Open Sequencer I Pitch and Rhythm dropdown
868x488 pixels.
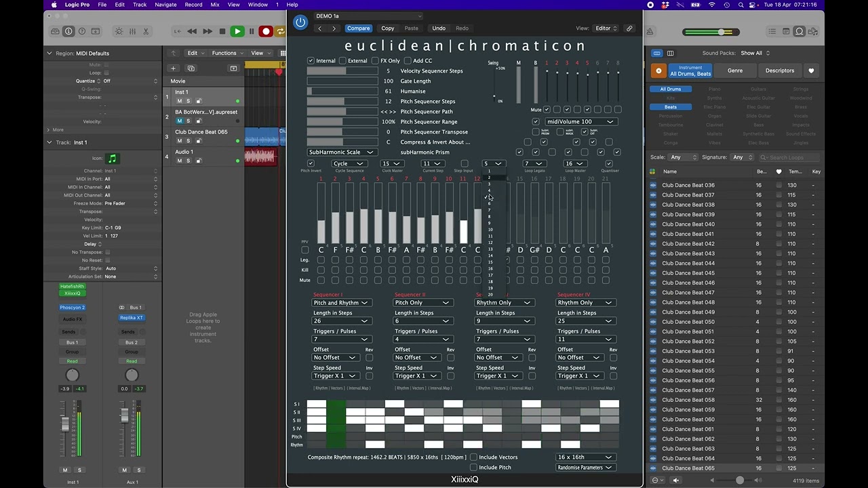point(340,303)
